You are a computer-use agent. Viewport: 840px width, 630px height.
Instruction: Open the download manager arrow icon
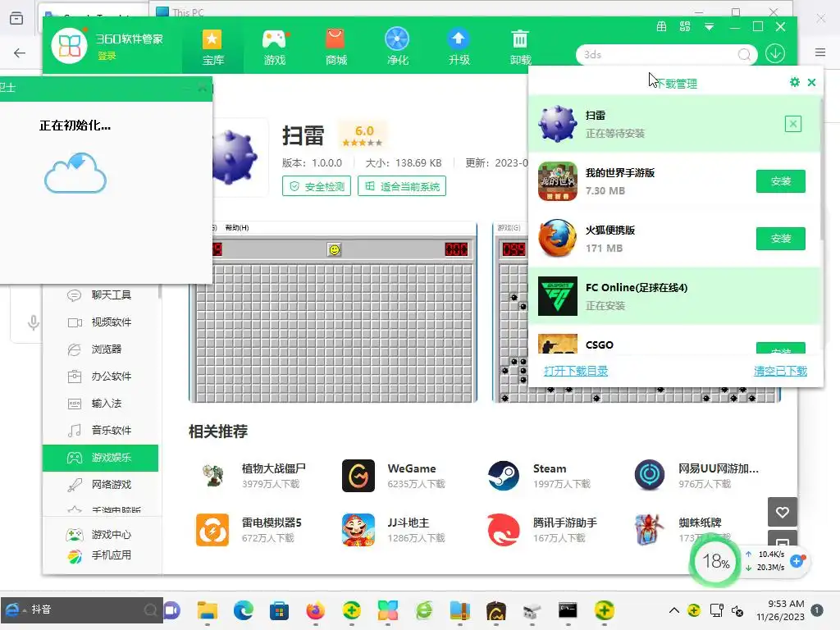[775, 53]
